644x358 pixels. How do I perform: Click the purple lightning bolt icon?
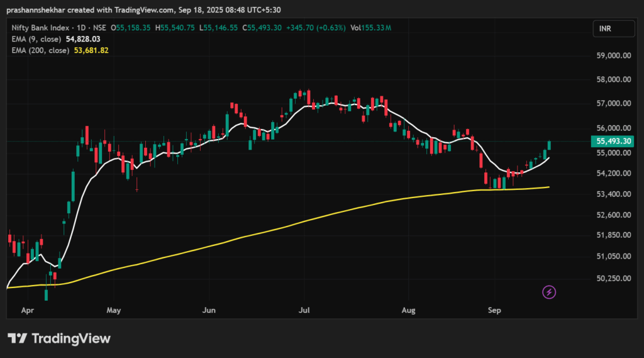(549, 292)
